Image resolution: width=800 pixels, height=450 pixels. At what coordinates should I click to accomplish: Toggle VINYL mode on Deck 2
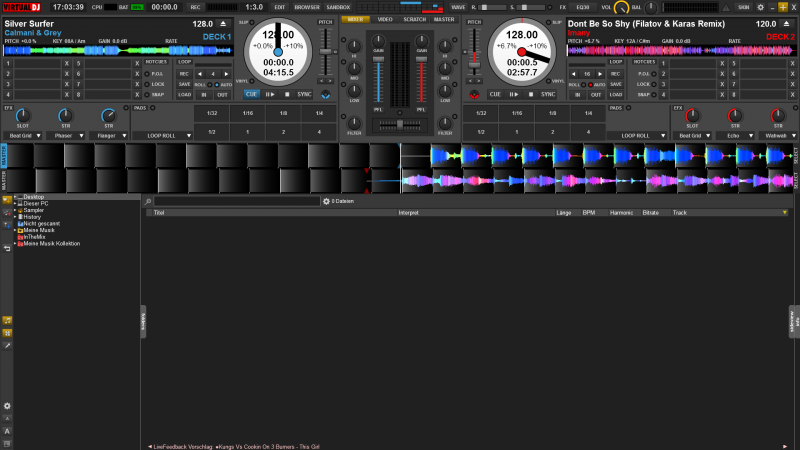(548, 81)
